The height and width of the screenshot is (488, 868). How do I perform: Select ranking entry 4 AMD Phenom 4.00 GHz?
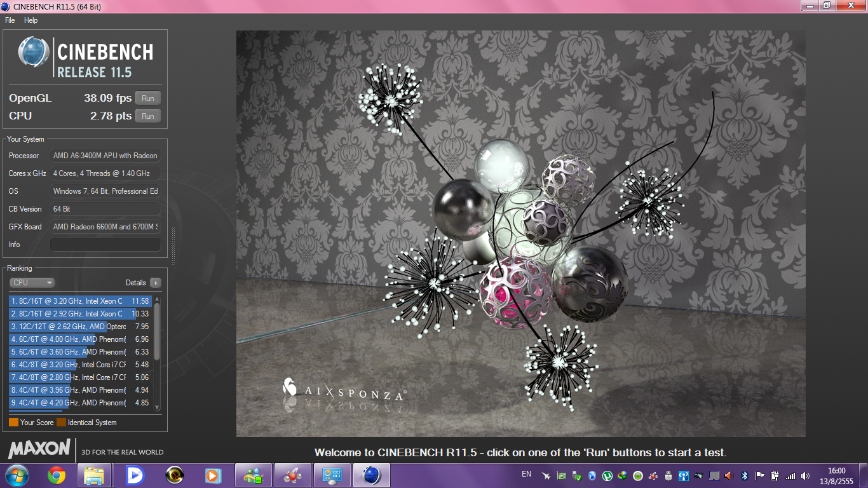pyautogui.click(x=80, y=339)
